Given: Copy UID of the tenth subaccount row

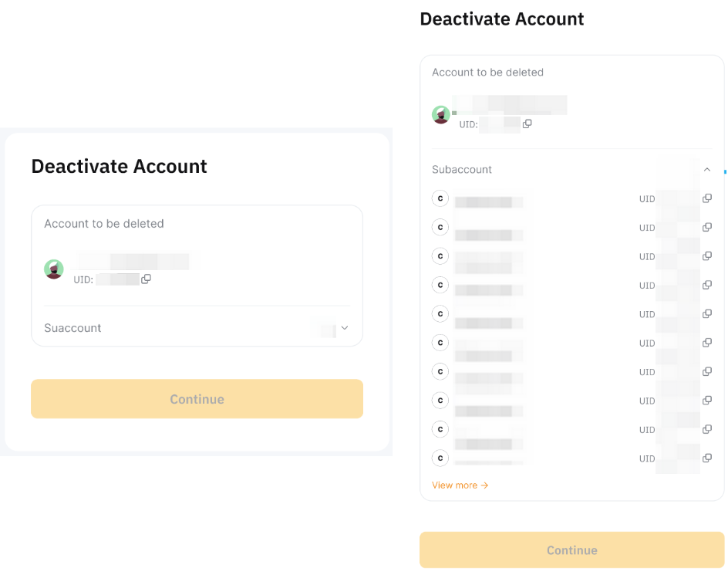Looking at the screenshot, I should [707, 458].
